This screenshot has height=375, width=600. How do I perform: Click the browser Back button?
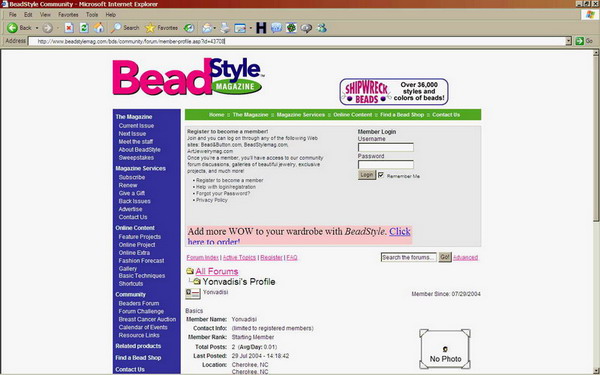[19, 28]
